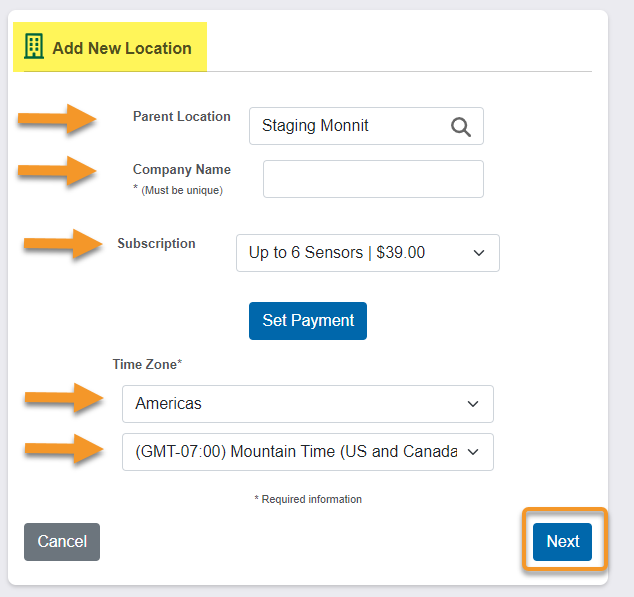
Task: Click the Staging Monnit parent location field
Action: 366,126
